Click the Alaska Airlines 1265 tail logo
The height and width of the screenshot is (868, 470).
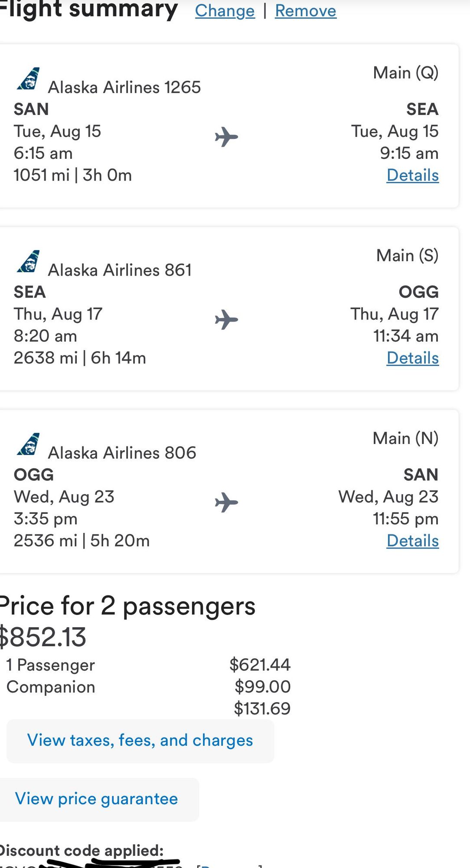pos(29,79)
